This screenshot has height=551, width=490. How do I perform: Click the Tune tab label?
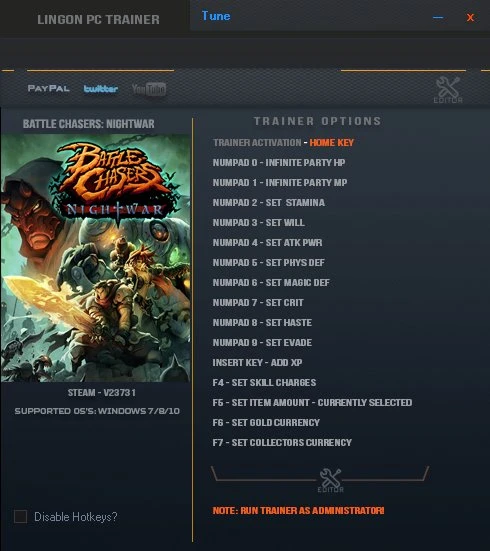point(216,16)
